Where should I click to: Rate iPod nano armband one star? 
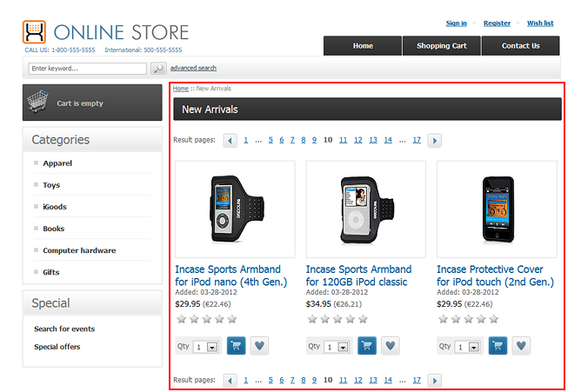[x=182, y=319]
